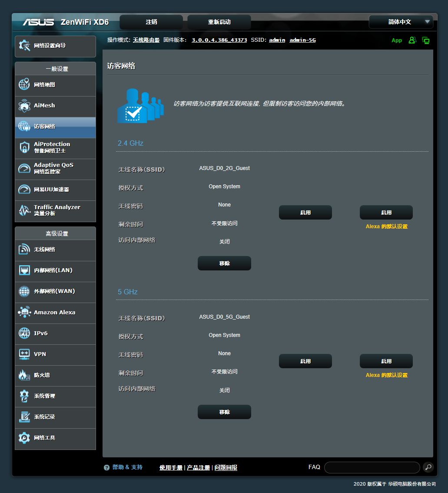Image resolution: width=448 pixels, height=493 pixels.
Task: Remove the 2.4 GHz guest network
Action: tap(224, 263)
